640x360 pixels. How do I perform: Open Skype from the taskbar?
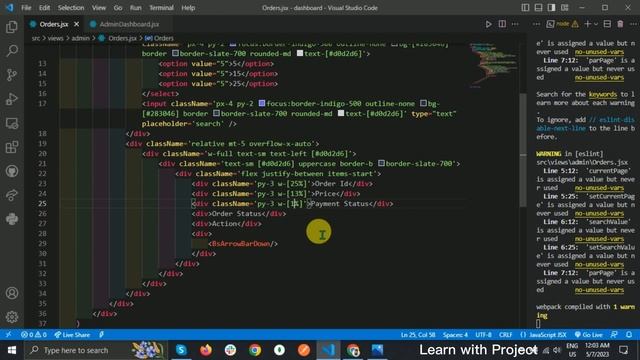pyautogui.click(x=182, y=350)
